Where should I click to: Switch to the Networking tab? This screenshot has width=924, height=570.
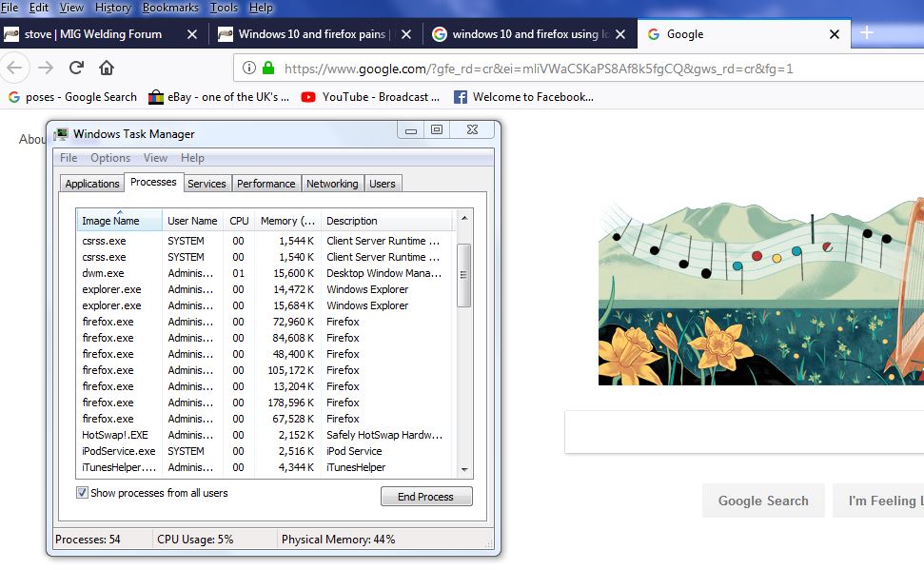tap(332, 184)
